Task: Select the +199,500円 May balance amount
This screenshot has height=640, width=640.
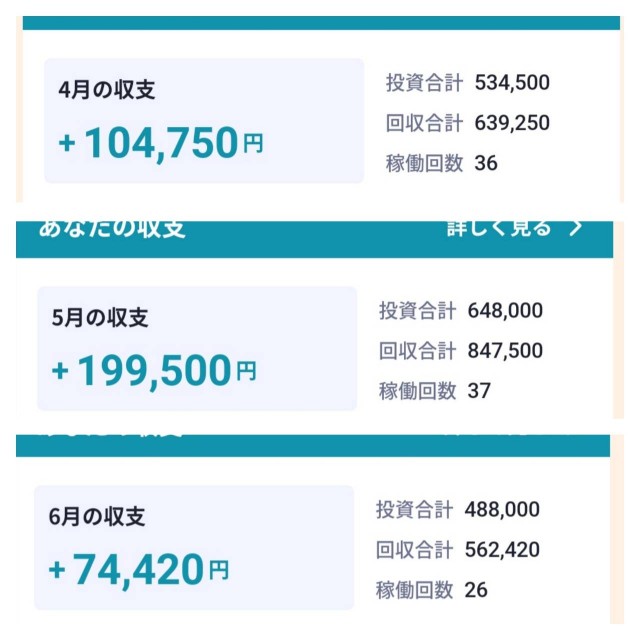Action: pos(154,372)
